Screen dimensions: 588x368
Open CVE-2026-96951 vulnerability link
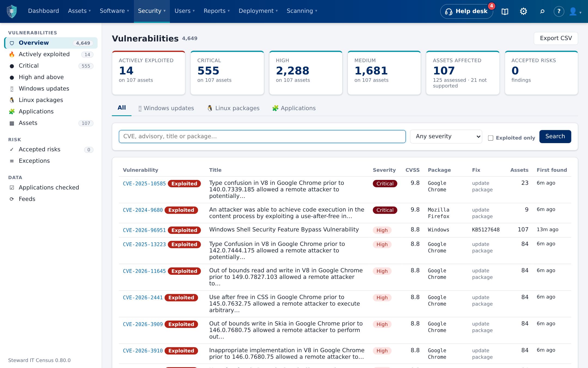coord(144,230)
